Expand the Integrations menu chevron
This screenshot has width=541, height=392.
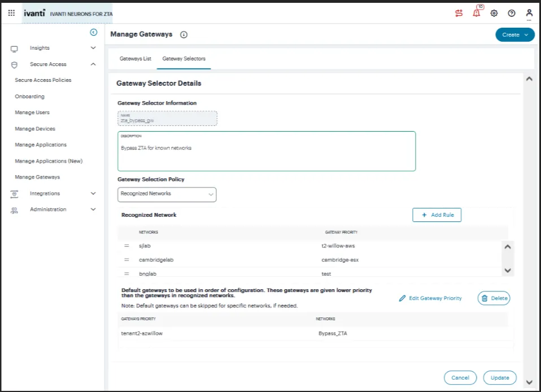(x=93, y=193)
